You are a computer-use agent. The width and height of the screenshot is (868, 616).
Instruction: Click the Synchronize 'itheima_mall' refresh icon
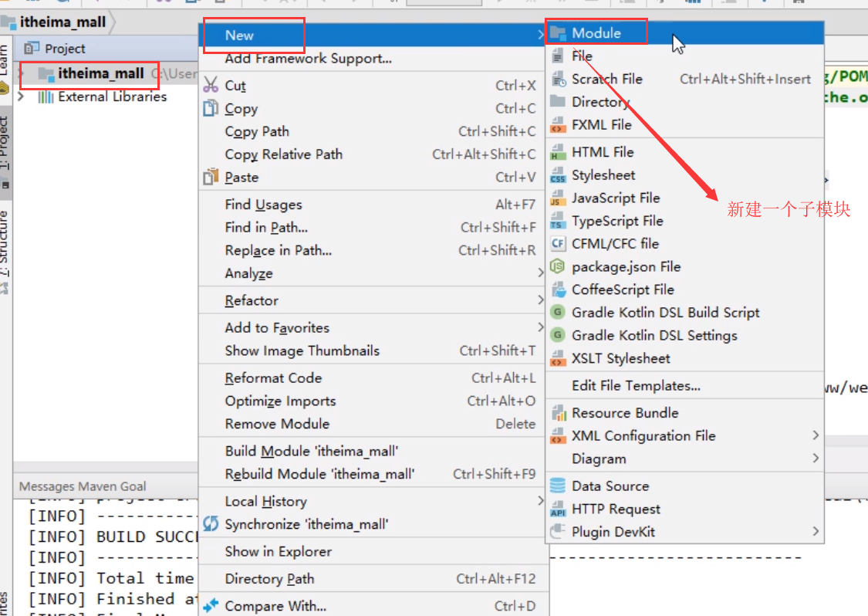(x=211, y=523)
